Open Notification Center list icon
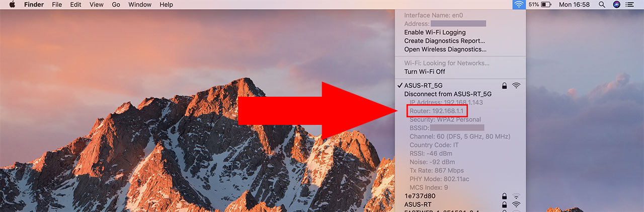This screenshot has width=644, height=212. (630, 5)
